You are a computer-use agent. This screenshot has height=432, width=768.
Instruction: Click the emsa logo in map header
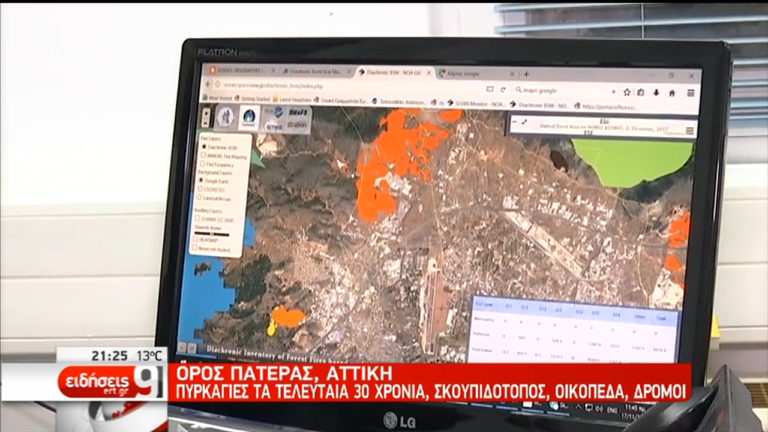click(x=274, y=127)
